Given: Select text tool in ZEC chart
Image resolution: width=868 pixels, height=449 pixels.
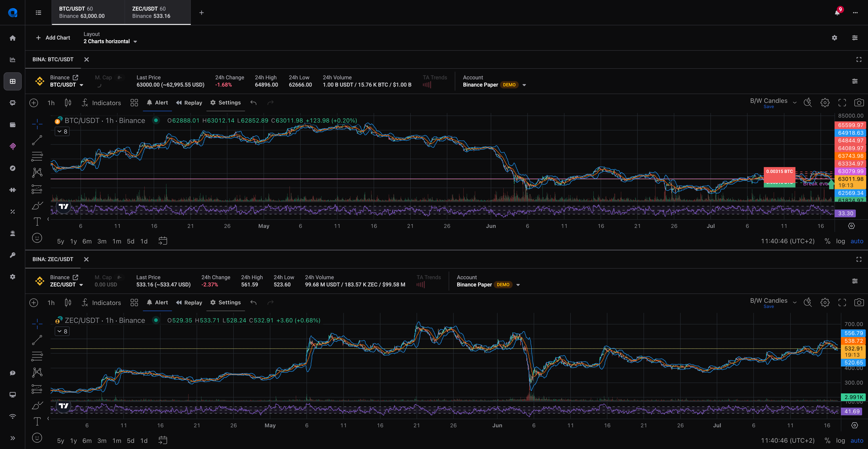Looking at the screenshot, I should pos(37,421).
